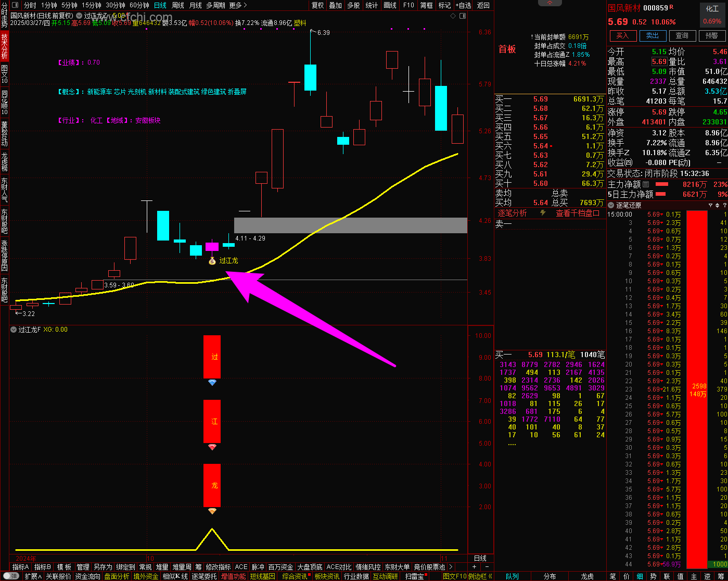Viewport: 728px width, 581px height.
Task: Open the 统计 statistics tool
Action: click(x=372, y=5)
